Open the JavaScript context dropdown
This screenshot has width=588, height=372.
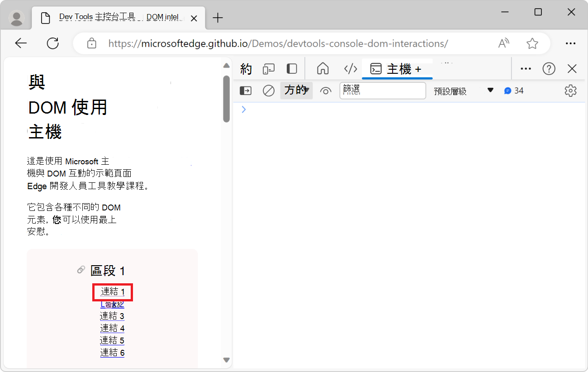[296, 91]
